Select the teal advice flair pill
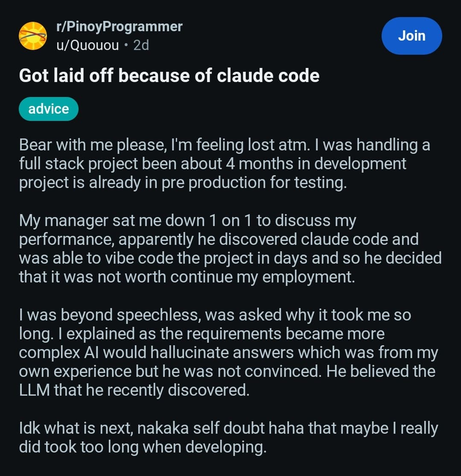The width and height of the screenshot is (461, 476). [x=48, y=109]
